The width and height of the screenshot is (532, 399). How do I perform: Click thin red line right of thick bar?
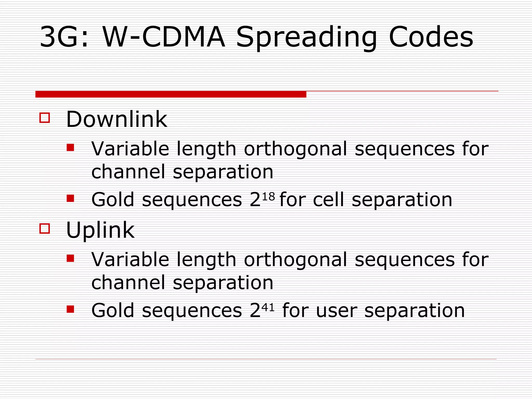coord(402,91)
